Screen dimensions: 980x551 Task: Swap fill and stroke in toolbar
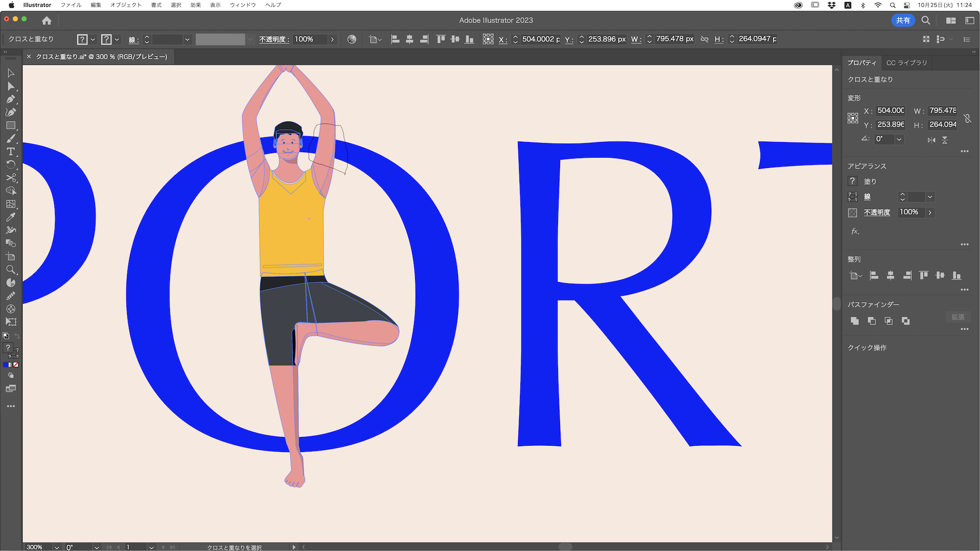(x=17, y=336)
